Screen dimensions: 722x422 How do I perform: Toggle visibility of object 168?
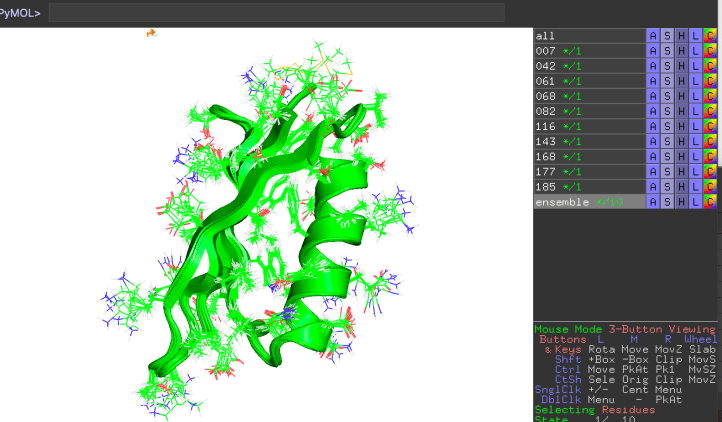coord(589,157)
